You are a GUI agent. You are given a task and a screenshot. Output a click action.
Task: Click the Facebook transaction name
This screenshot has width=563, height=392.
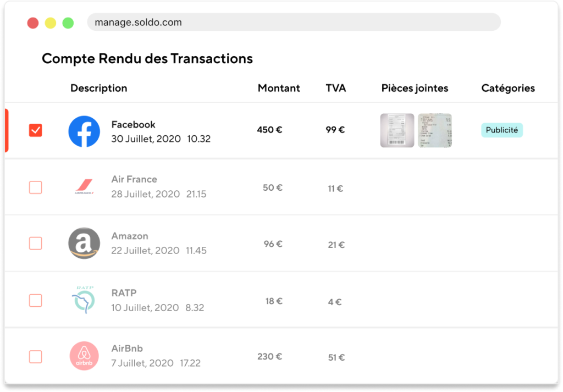pos(133,125)
